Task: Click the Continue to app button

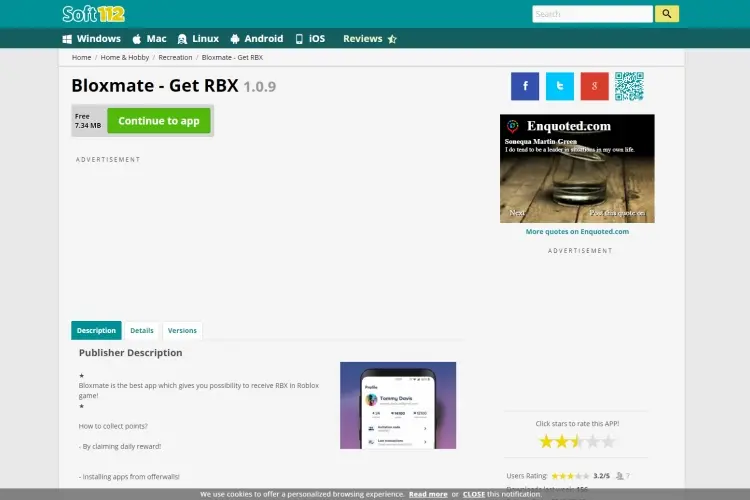Action: coord(159,121)
